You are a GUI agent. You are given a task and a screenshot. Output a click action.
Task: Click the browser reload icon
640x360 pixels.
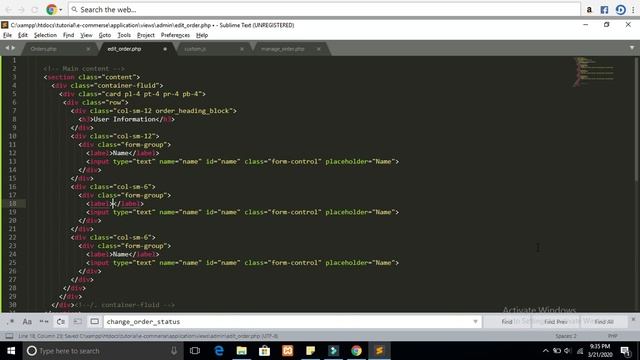(35, 9)
